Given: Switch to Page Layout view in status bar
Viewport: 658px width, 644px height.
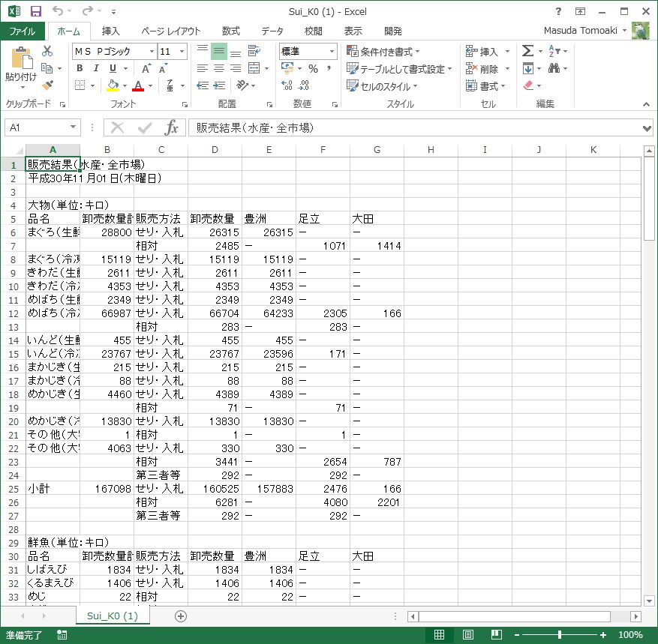Looking at the screenshot, I should click(468, 635).
